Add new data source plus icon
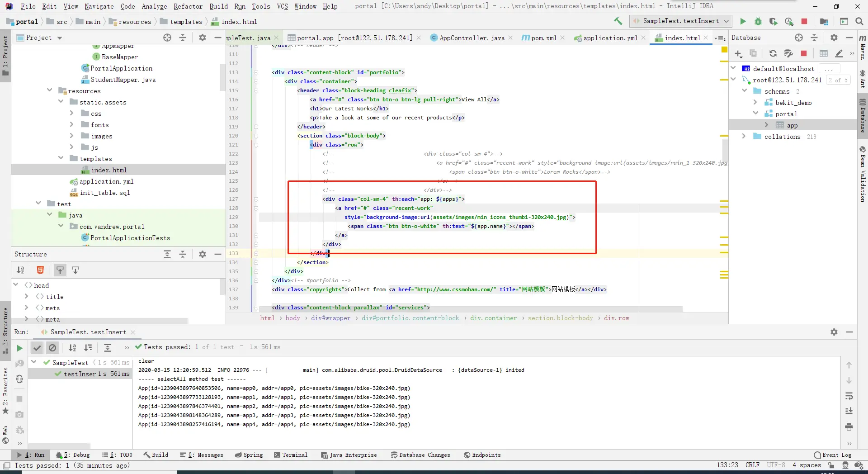This screenshot has width=868, height=474. 738,54
